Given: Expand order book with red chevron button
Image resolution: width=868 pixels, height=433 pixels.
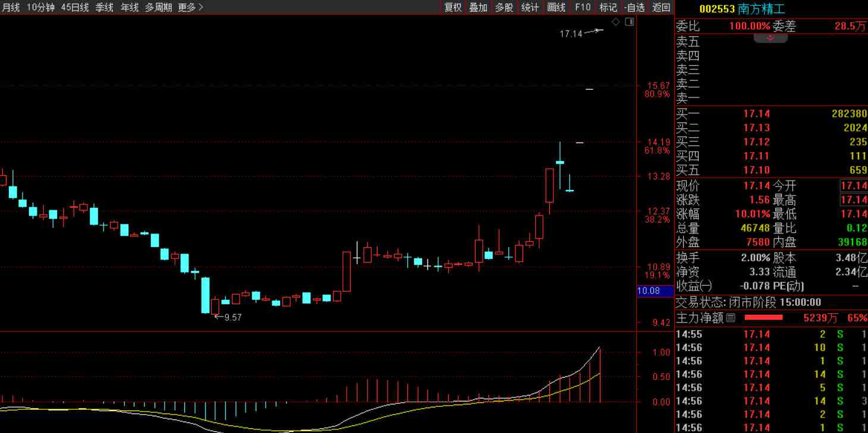Looking at the screenshot, I should pyautogui.click(x=770, y=38).
